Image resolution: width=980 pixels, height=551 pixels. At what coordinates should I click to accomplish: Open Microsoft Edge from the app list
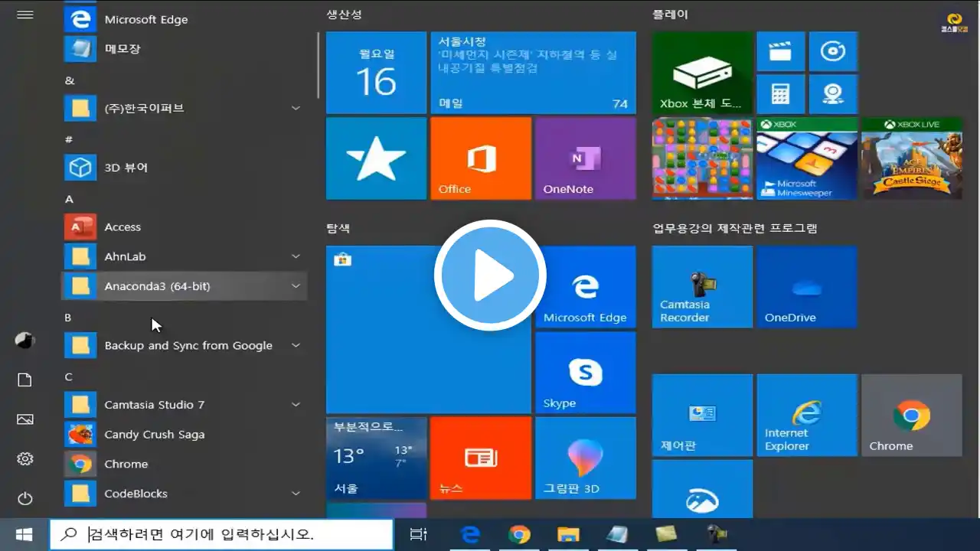(184, 19)
